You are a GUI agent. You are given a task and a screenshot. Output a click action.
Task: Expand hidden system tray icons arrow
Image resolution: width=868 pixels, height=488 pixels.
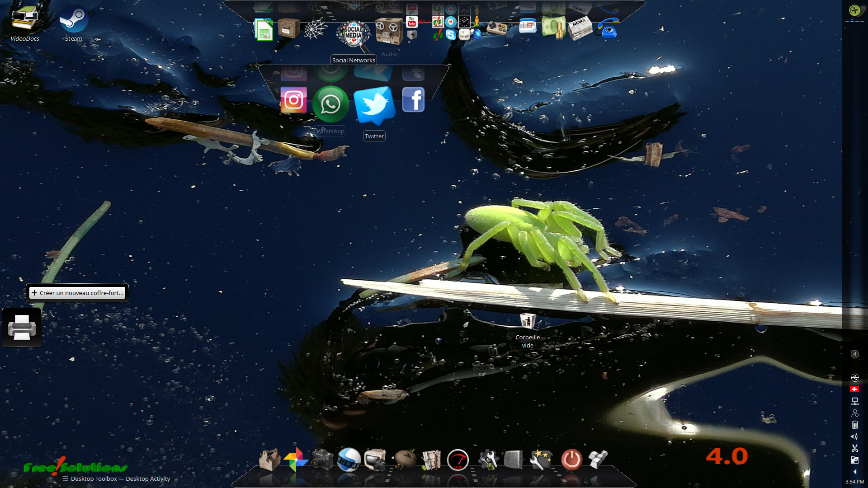(x=854, y=472)
